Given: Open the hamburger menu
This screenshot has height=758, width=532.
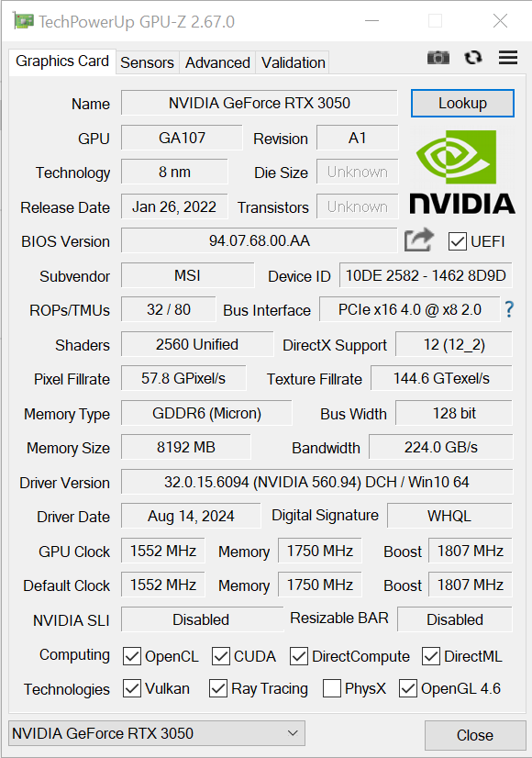Looking at the screenshot, I should tap(508, 58).
